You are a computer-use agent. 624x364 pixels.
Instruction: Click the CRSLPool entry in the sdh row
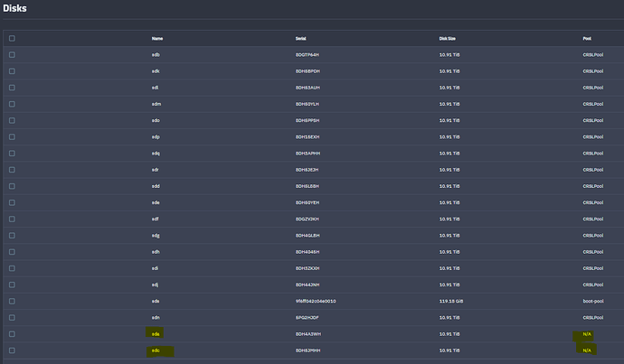pos(593,252)
